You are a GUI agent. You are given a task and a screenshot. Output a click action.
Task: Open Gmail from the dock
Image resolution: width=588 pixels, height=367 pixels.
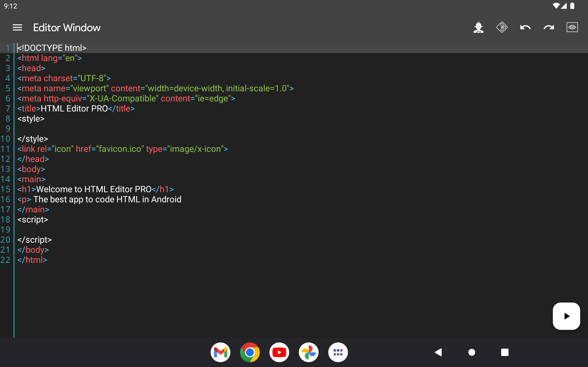pyautogui.click(x=220, y=352)
